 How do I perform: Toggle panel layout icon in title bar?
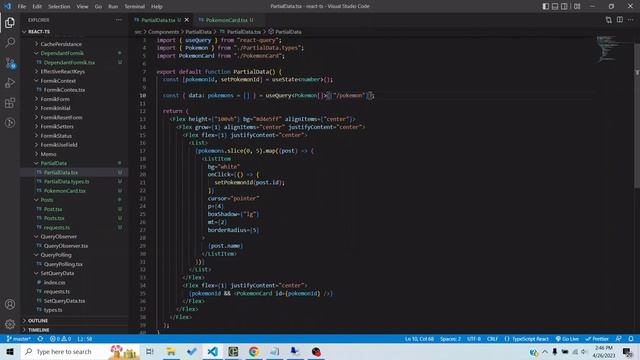click(555, 6)
